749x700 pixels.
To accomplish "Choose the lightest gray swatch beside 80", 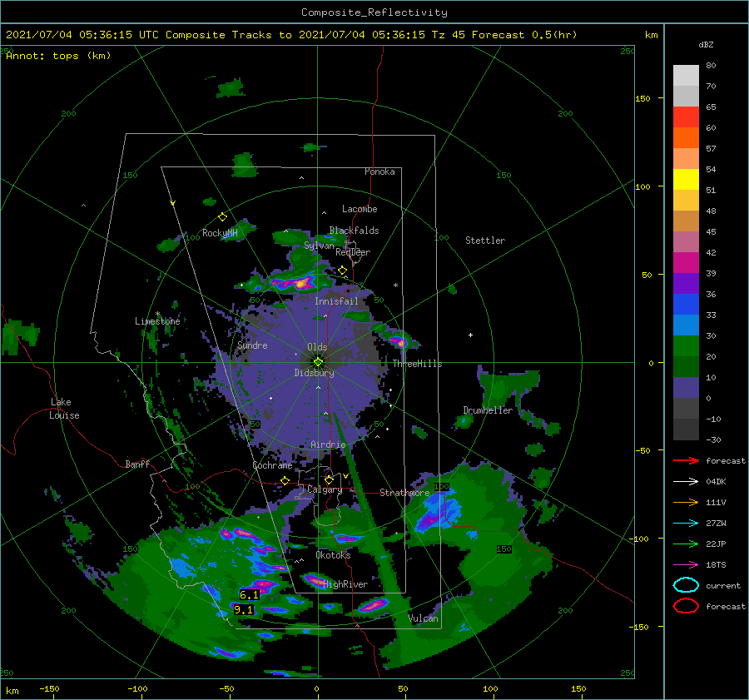I will [x=686, y=75].
